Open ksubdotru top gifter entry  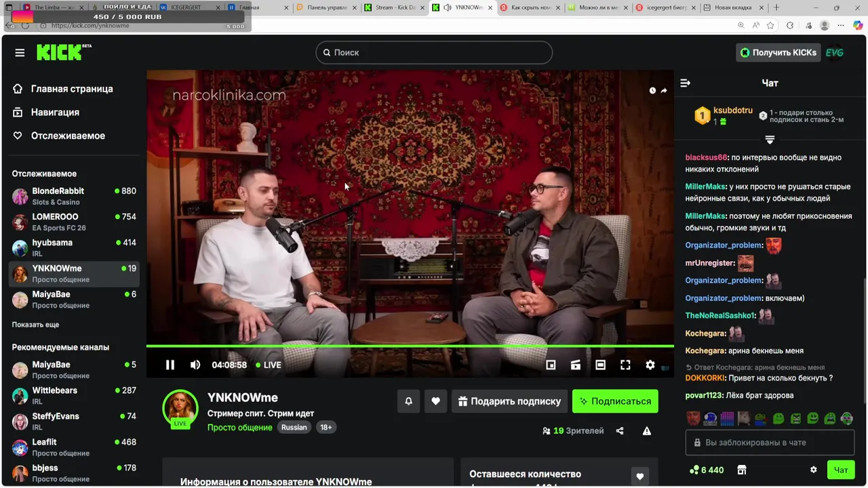[724, 116]
